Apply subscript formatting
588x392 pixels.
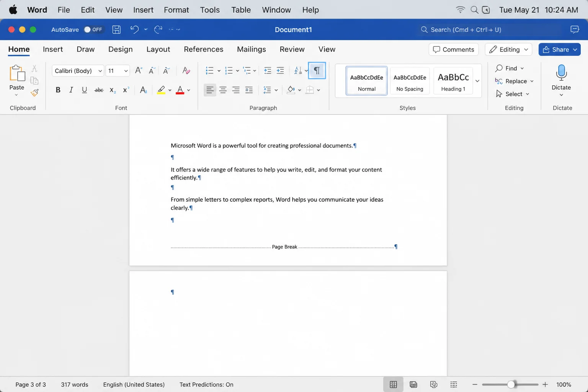coord(112,90)
